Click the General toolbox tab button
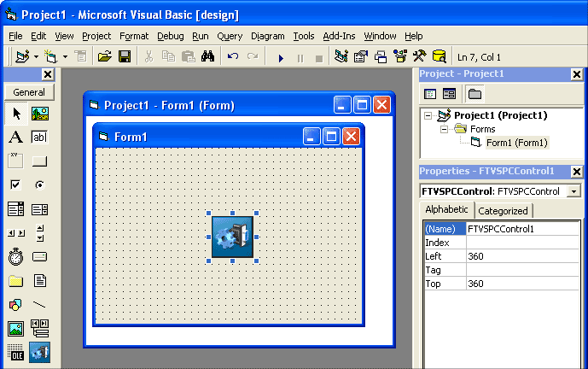This screenshot has height=369, width=588. [x=29, y=92]
